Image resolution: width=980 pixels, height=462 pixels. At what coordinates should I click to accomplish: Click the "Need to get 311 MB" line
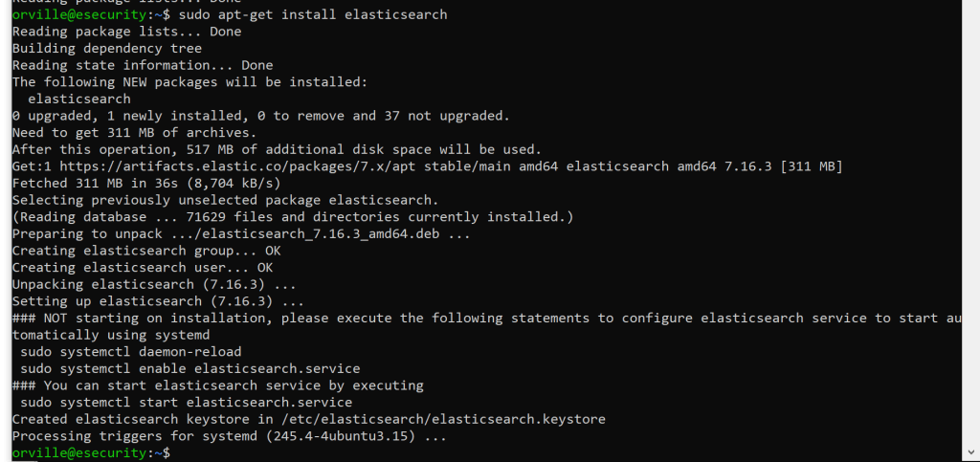(x=134, y=132)
